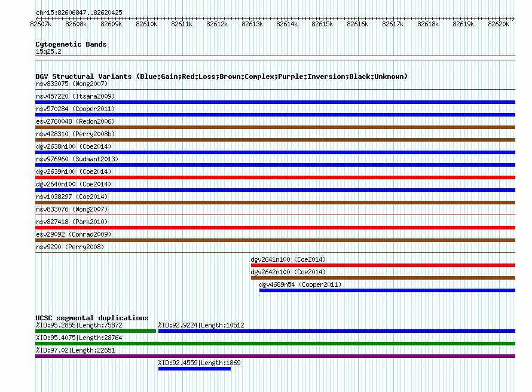Screen dimensions: 532x392
Task: Select segmental duplication %ID:95.2855 Length:75872 green bar
Action: 96,331
